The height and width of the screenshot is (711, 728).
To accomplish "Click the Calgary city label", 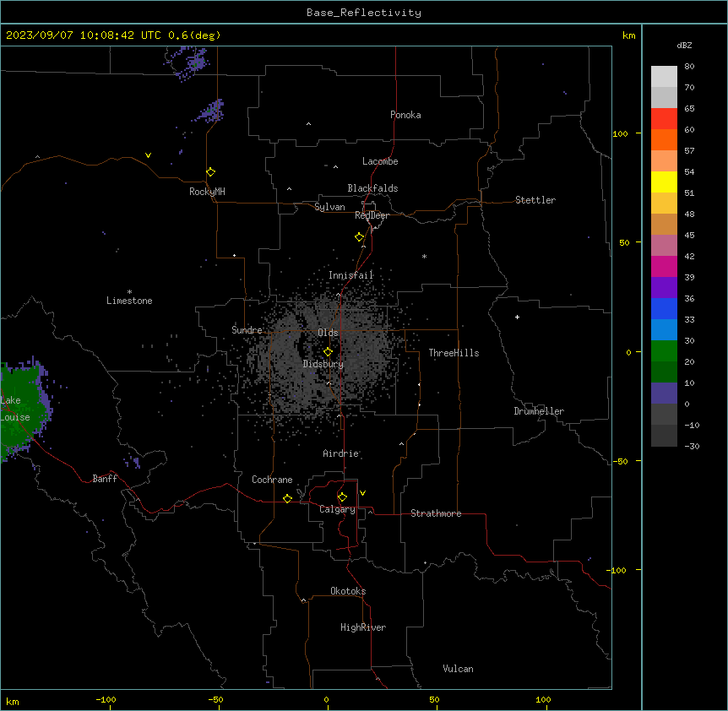I will (337, 509).
